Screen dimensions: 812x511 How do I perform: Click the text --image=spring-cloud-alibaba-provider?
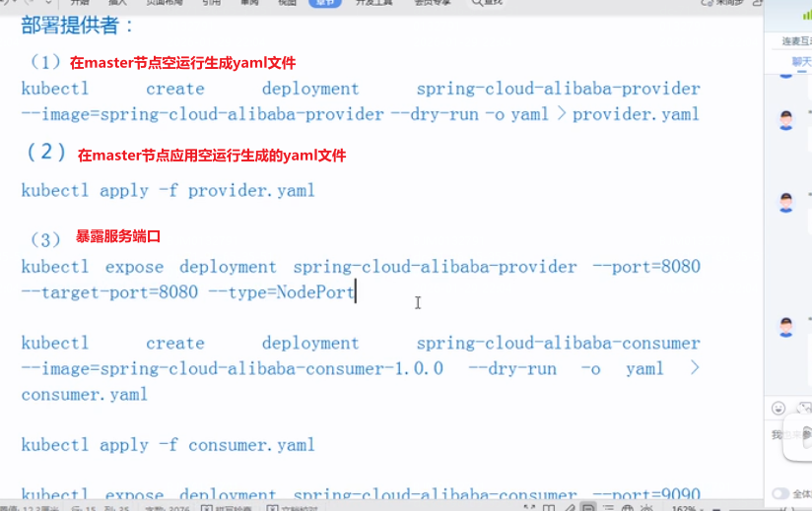(x=202, y=114)
